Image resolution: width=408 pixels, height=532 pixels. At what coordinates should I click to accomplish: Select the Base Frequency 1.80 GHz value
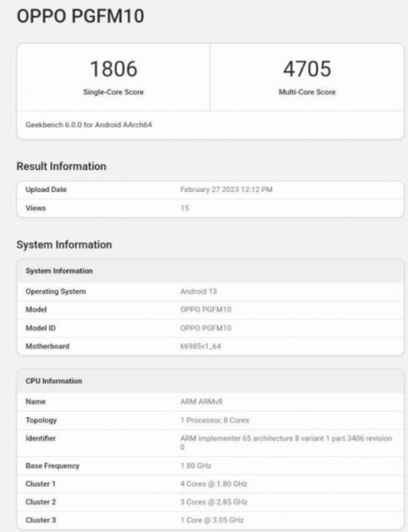tap(196, 466)
